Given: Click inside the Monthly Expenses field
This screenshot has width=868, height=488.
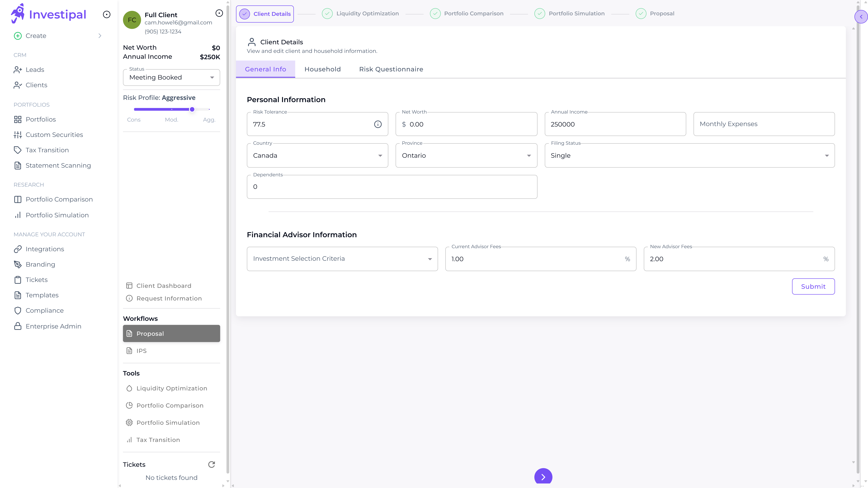Looking at the screenshot, I should (764, 124).
